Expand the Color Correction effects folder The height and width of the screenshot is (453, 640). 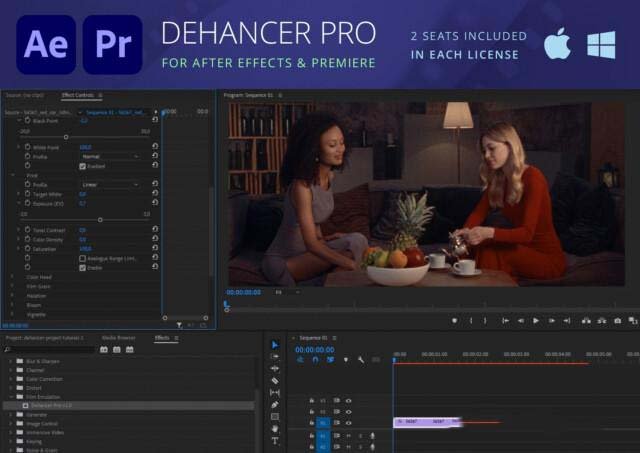coord(10,379)
